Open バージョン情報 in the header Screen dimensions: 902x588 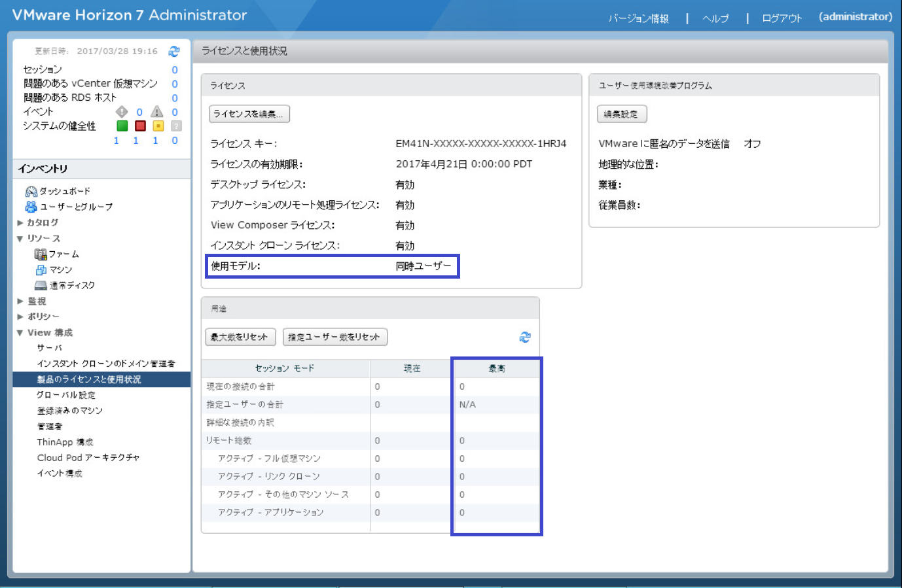638,18
